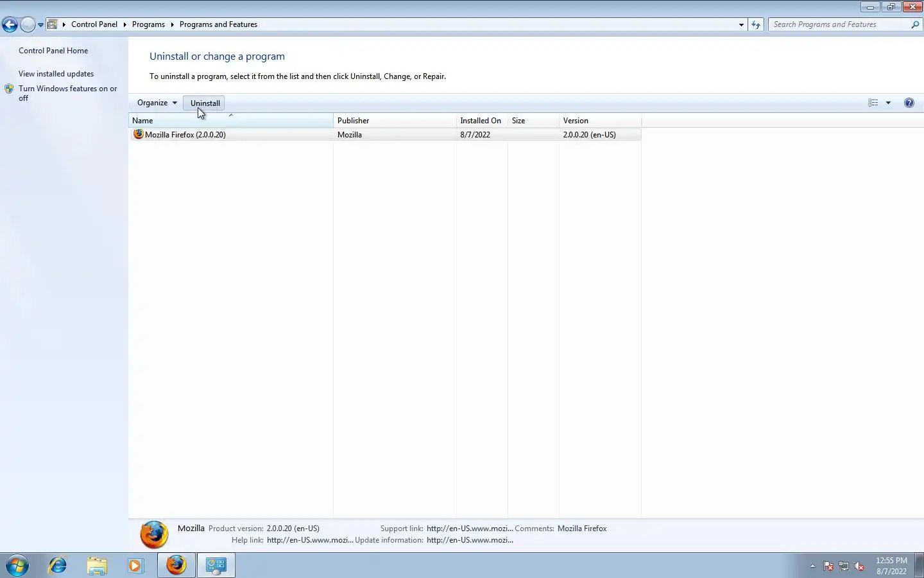Viewport: 924px width, 578px height.
Task: Sort by Installed On column header
Action: pyautogui.click(x=482, y=121)
